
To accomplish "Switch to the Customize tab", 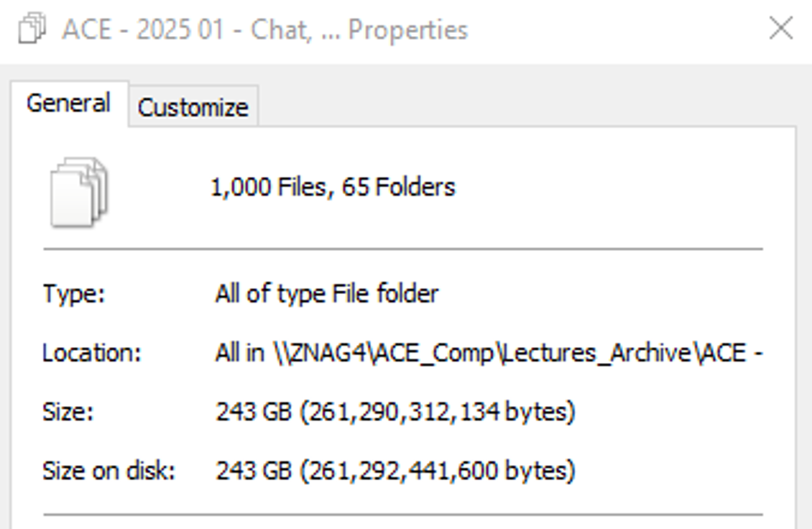I will [193, 107].
